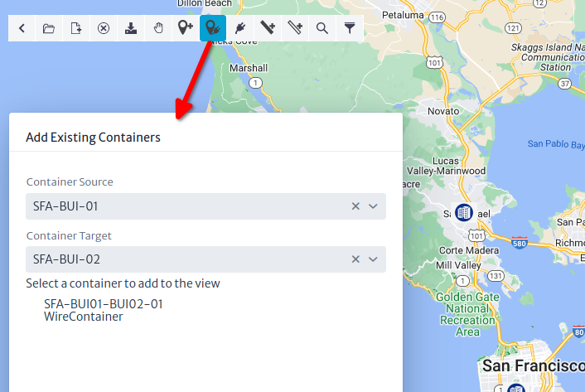Click the Novato label on map
This screenshot has height=392, width=585.
[443, 111]
